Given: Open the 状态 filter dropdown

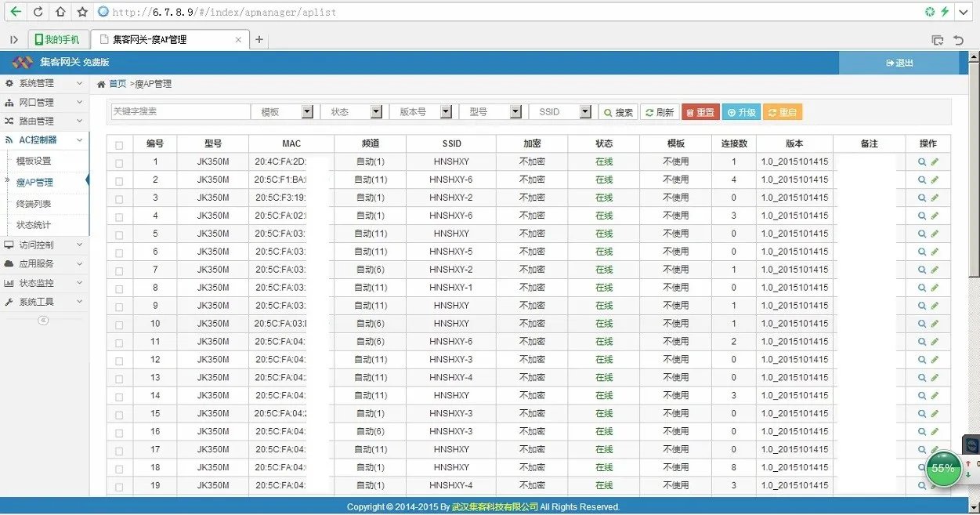Looking at the screenshot, I should 354,112.
